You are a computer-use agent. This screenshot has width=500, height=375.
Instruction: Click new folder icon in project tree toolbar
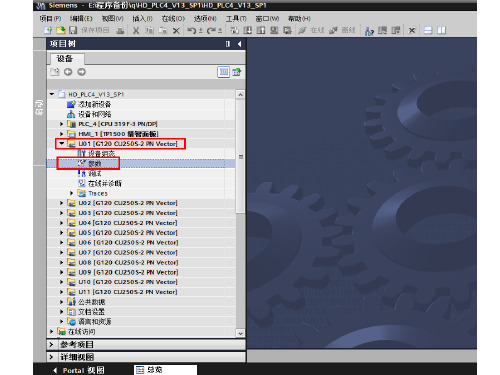click(x=55, y=72)
